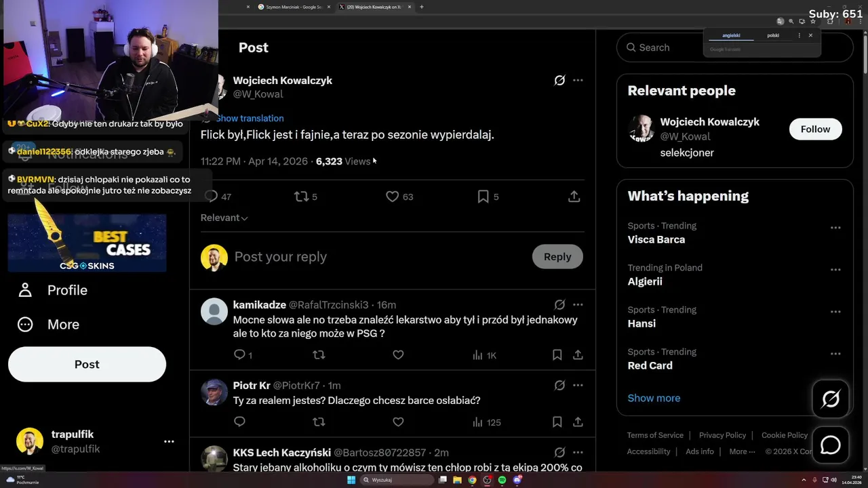Share the main post via share icon
Screen dimensions: 868x488
point(574,197)
